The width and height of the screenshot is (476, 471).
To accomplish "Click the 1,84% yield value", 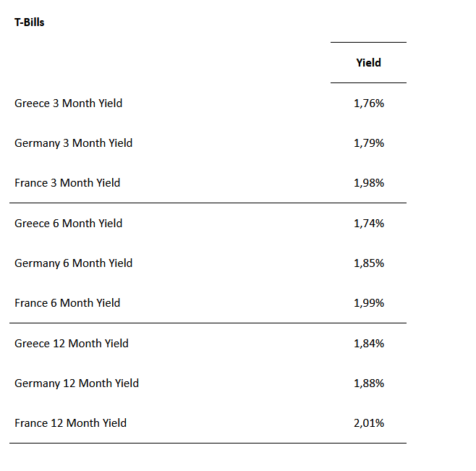I will click(x=368, y=344).
